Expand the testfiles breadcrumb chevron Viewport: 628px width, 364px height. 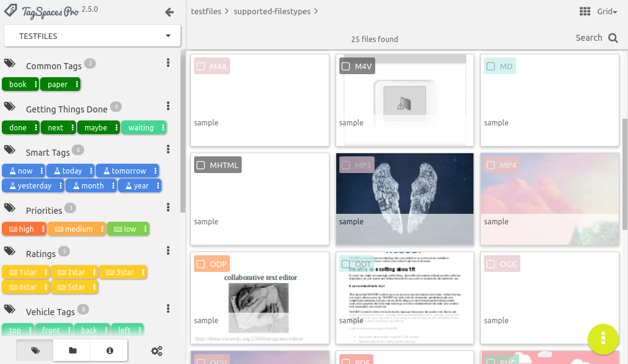point(227,11)
